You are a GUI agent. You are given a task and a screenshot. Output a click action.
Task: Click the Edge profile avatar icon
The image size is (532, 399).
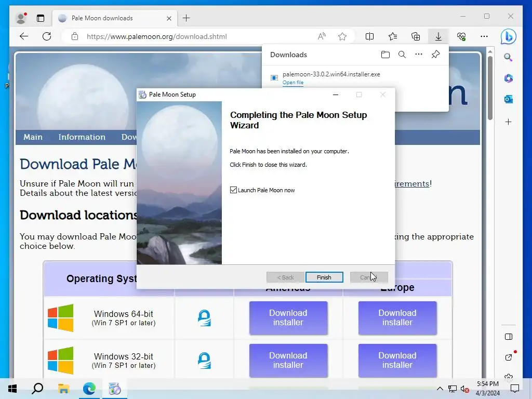point(21,18)
